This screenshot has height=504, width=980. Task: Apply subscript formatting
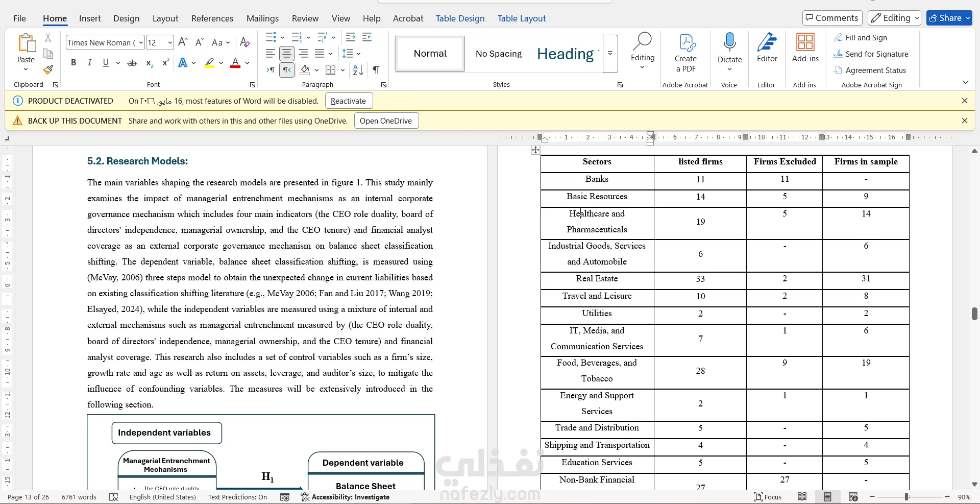[x=149, y=63]
